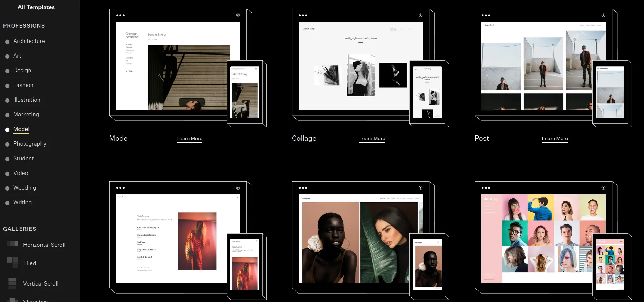644x302 pixels.
Task: Choose the Photography profession filter
Action: click(30, 143)
